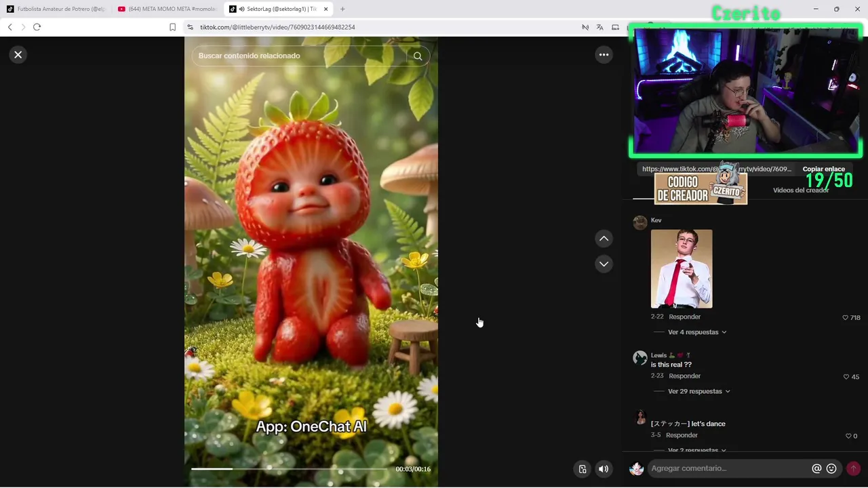Click the video progress bar
Image resolution: width=868 pixels, height=488 pixels.
[x=291, y=469]
